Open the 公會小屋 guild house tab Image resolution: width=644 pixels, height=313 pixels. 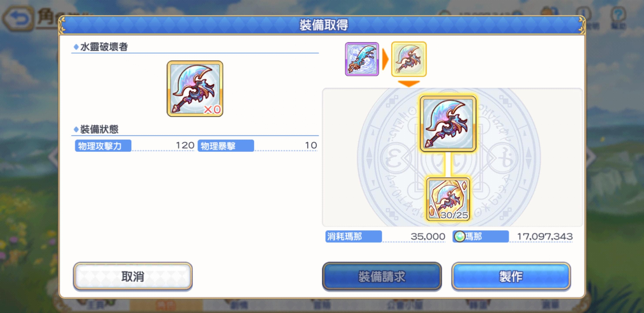tap(404, 305)
